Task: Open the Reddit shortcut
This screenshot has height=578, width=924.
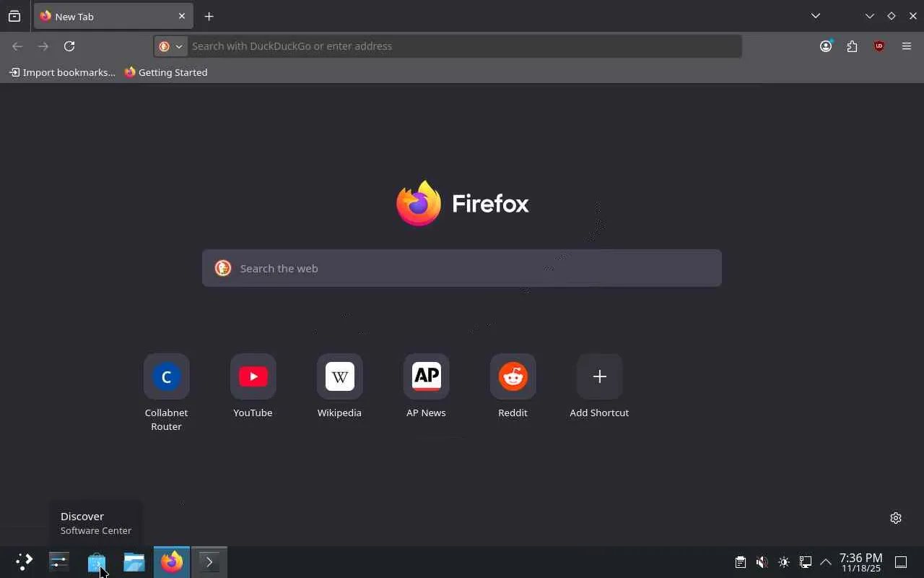Action: click(513, 386)
